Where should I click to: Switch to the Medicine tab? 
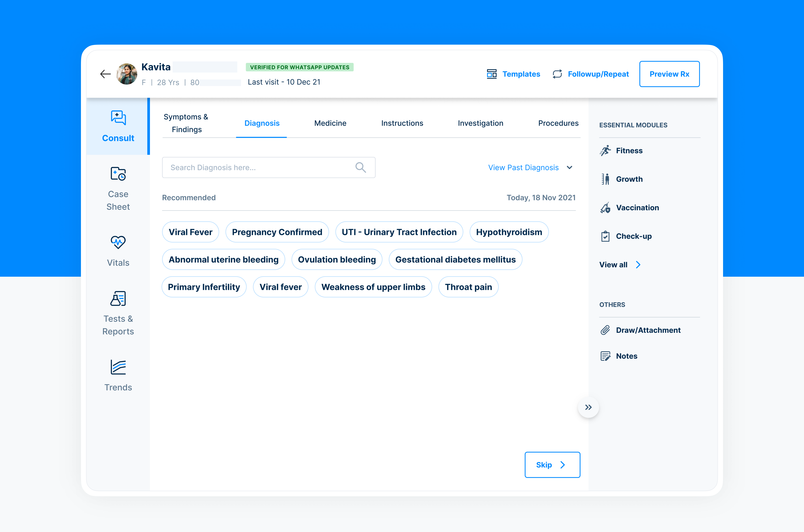[x=330, y=123]
